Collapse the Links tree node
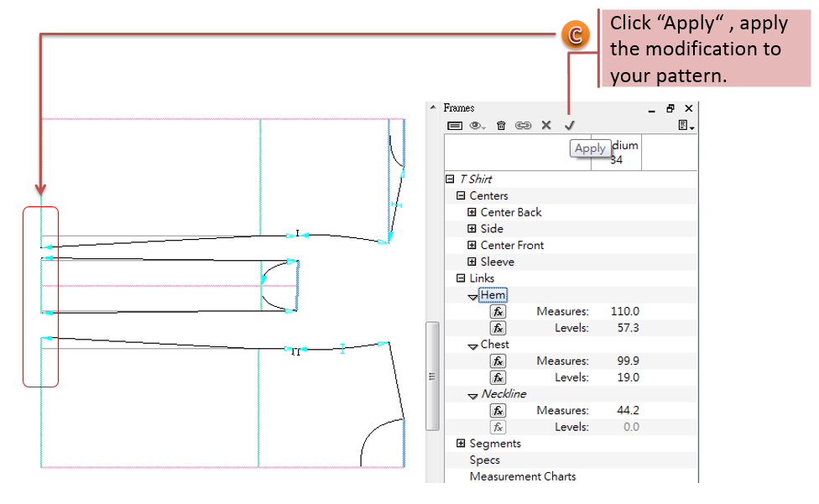 click(461, 278)
